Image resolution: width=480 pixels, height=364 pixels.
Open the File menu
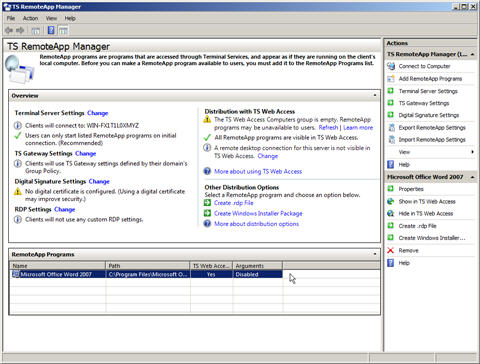pos(11,18)
